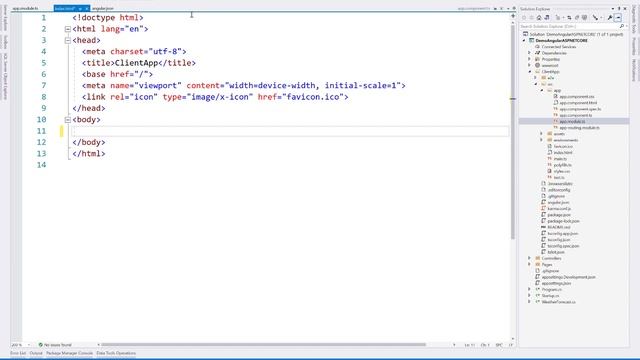Place cursor on empty line 11
Image resolution: width=640 pixels, height=360 pixels.
(291, 131)
